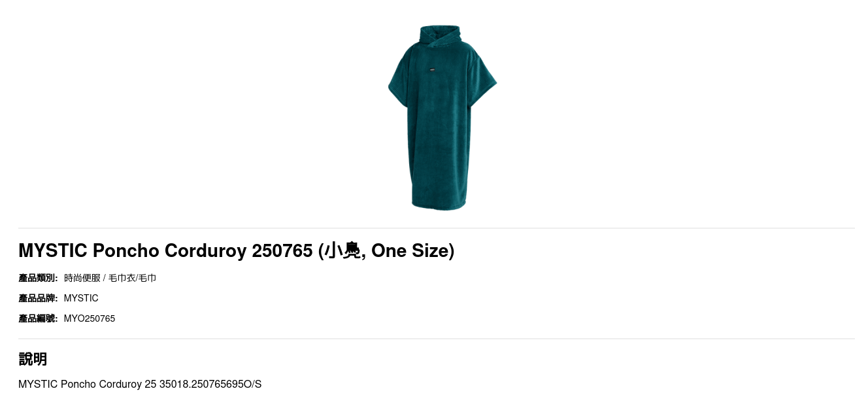The image size is (868, 410).
Task: Click the 產品編號 label
Action: [x=38, y=318]
